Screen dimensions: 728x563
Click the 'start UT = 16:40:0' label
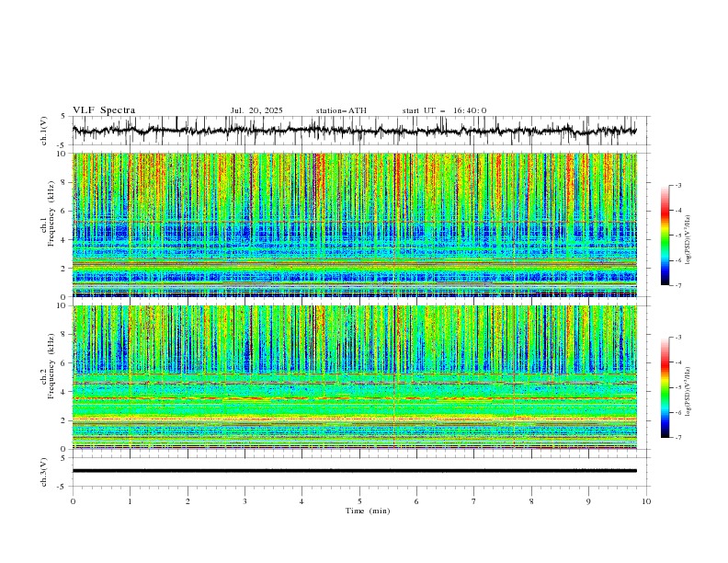tap(444, 110)
